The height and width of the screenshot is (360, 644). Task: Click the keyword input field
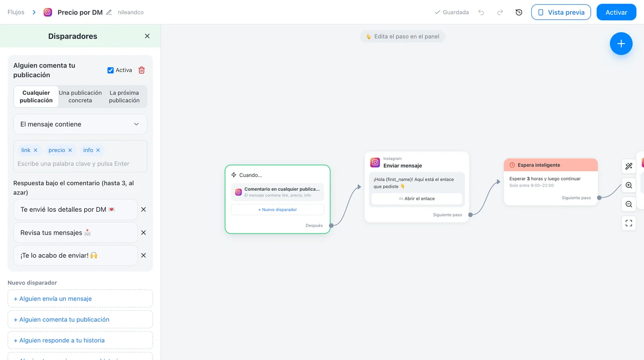pos(80,163)
